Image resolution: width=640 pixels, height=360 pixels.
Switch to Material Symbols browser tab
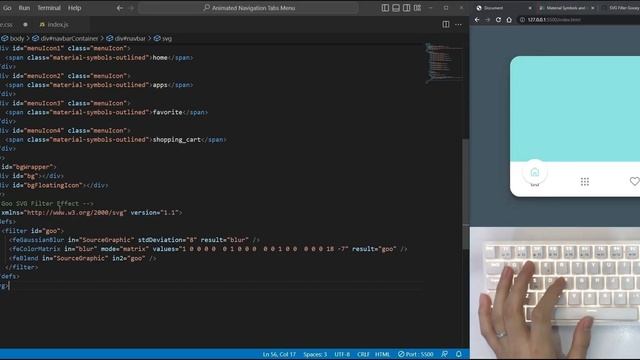[565, 8]
